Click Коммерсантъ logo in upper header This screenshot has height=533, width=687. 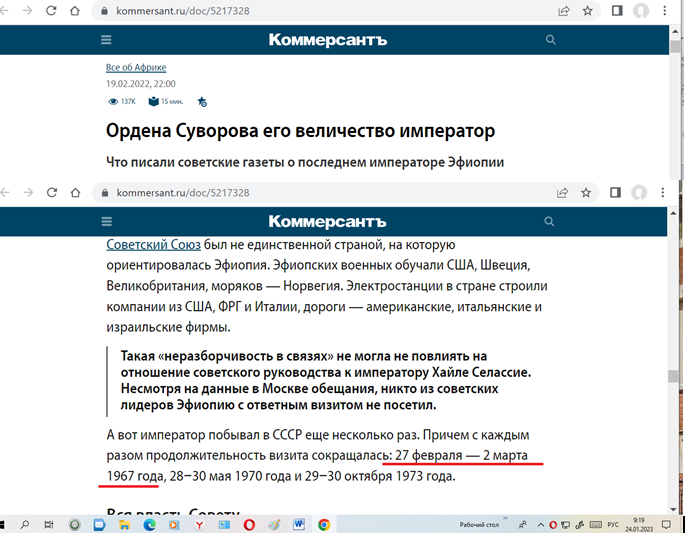click(x=328, y=40)
